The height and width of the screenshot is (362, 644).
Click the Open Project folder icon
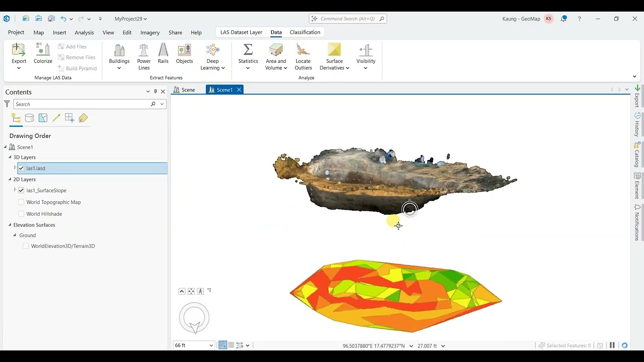tap(39, 19)
